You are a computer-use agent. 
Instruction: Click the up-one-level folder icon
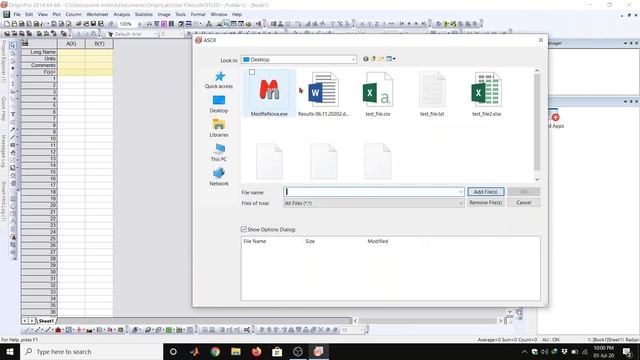(373, 59)
